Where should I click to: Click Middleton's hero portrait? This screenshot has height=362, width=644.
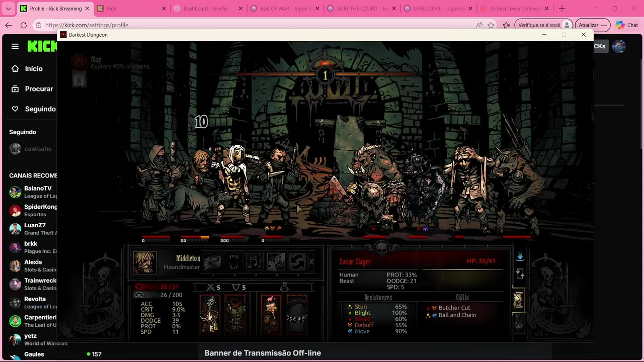click(x=145, y=262)
